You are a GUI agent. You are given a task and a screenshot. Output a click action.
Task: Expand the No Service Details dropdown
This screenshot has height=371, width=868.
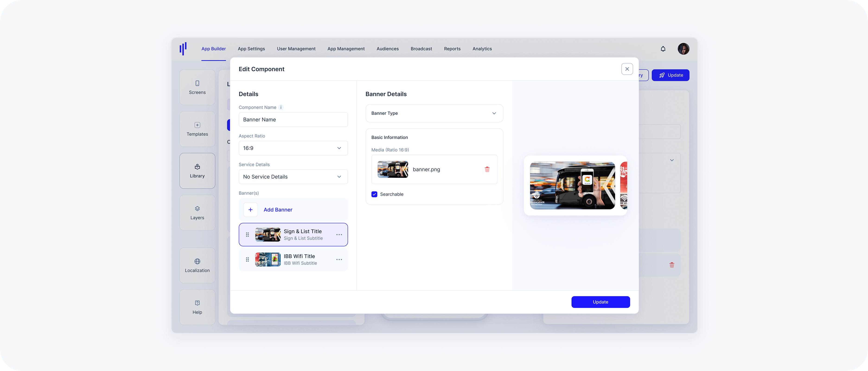pyautogui.click(x=293, y=176)
